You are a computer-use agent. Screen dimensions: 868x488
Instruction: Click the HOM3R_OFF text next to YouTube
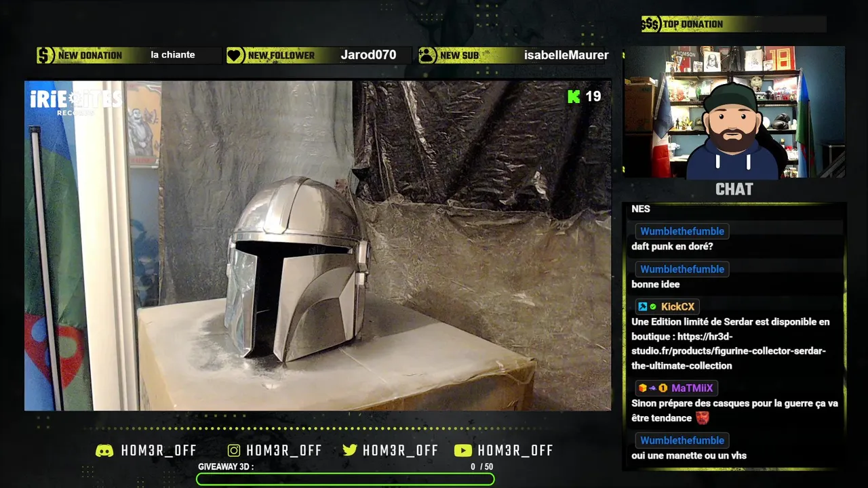pyautogui.click(x=515, y=451)
